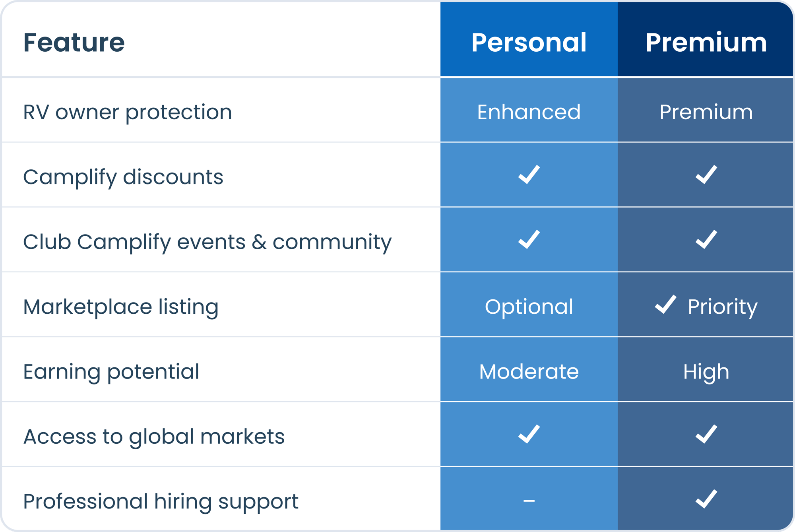Click the Marketplace listing row label
This screenshot has height=532, width=795.
121,307
